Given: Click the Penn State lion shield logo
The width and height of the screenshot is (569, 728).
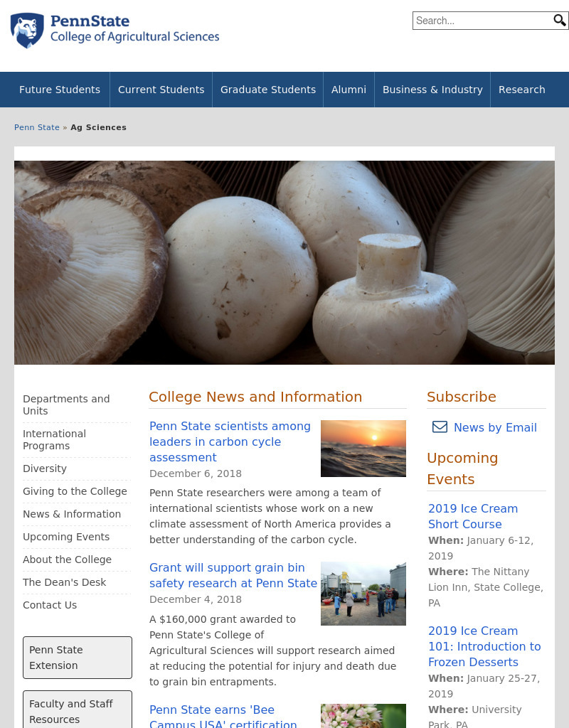Looking at the screenshot, I should click(x=28, y=31).
